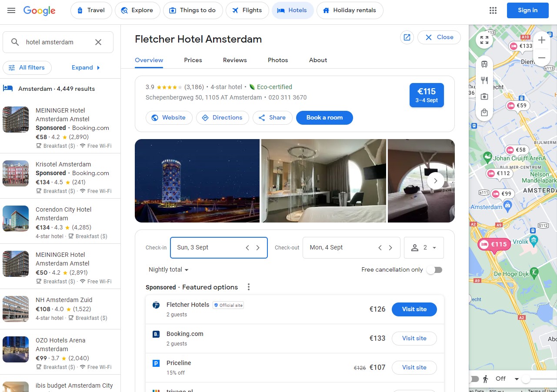Open the hotel Website link
Viewport: 557px width, 392px height.
169,118
